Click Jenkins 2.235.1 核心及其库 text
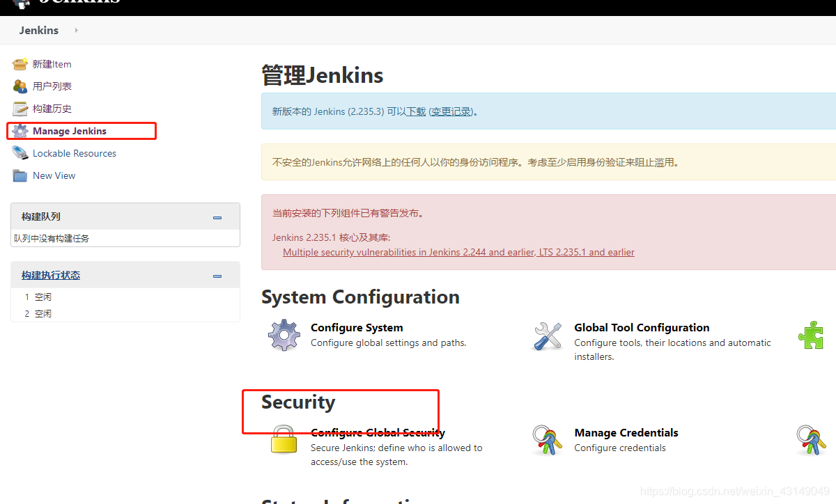 point(331,237)
